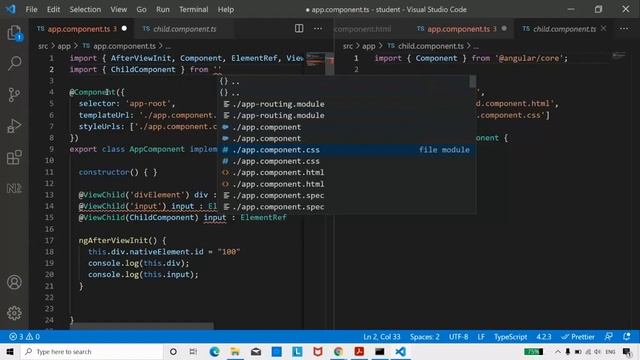
Task: Open the Accounts menu icon
Action: click(14, 282)
